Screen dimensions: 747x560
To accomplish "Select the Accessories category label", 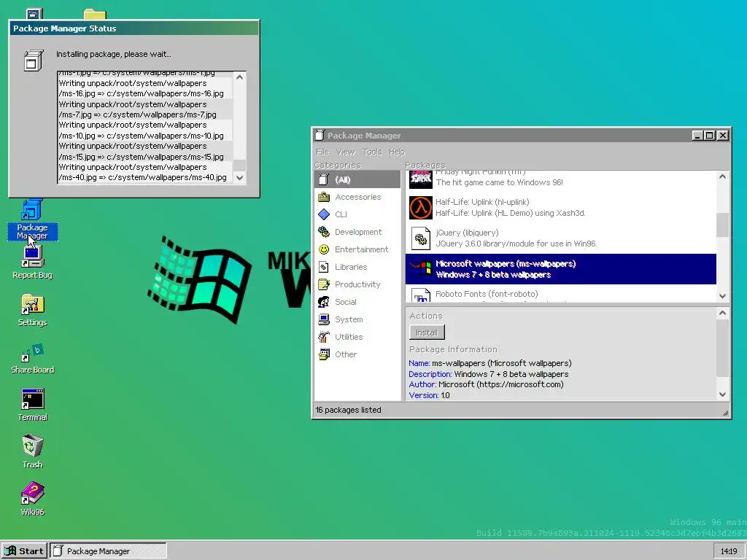I will click(357, 197).
